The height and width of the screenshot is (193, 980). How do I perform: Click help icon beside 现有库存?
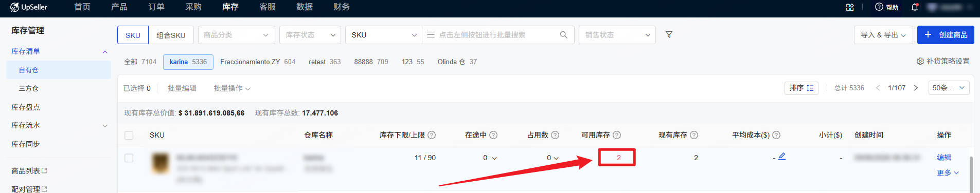pyautogui.click(x=694, y=135)
